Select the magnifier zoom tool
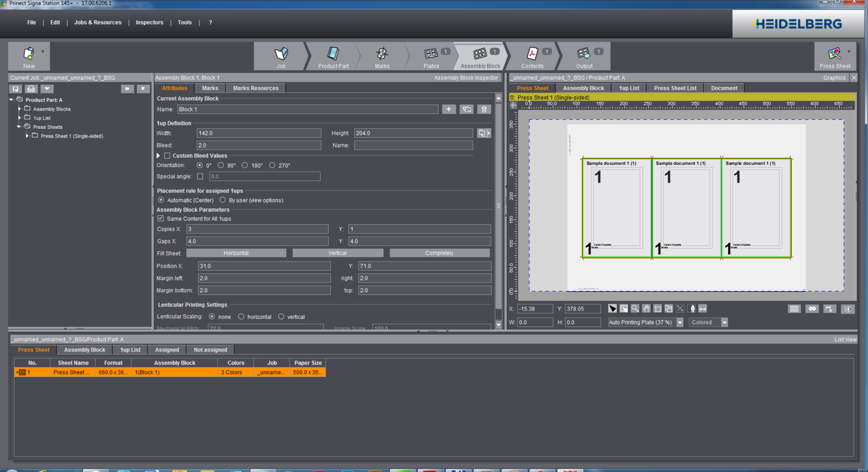Screen dimensions: 868x472 tap(635, 309)
